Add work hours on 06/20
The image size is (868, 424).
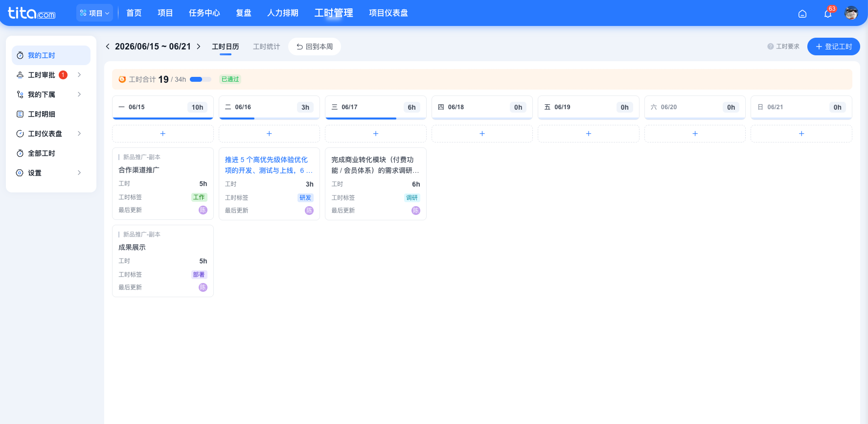point(695,134)
